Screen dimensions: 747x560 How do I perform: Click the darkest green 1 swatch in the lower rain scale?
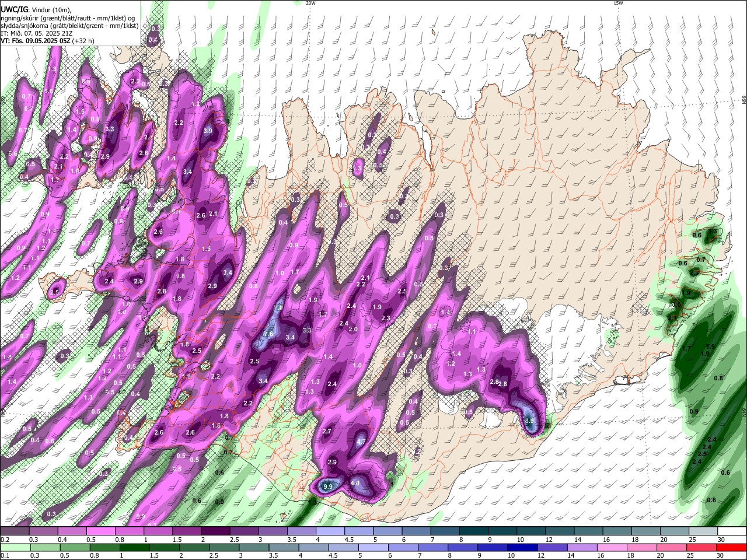pyautogui.click(x=135, y=548)
